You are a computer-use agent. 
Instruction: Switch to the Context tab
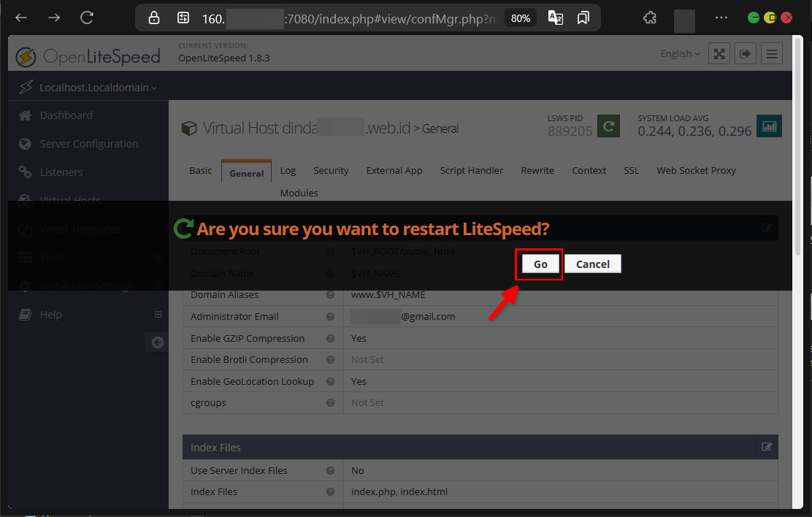pyautogui.click(x=589, y=170)
